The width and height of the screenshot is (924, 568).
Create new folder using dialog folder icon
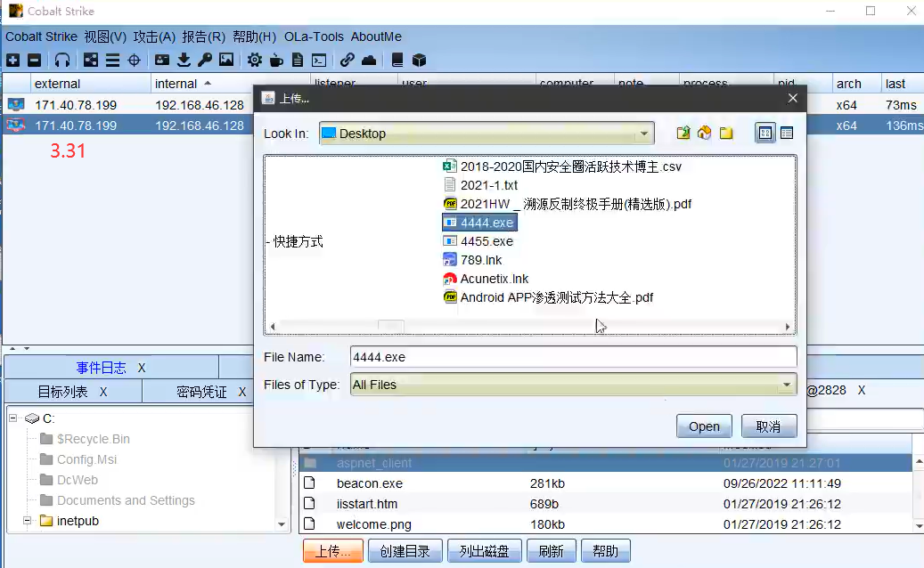726,134
